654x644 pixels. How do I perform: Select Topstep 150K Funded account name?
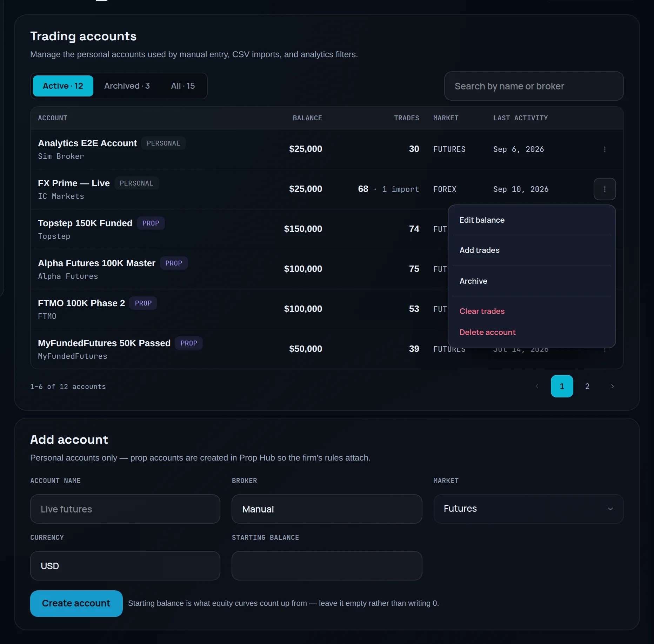[x=85, y=223]
